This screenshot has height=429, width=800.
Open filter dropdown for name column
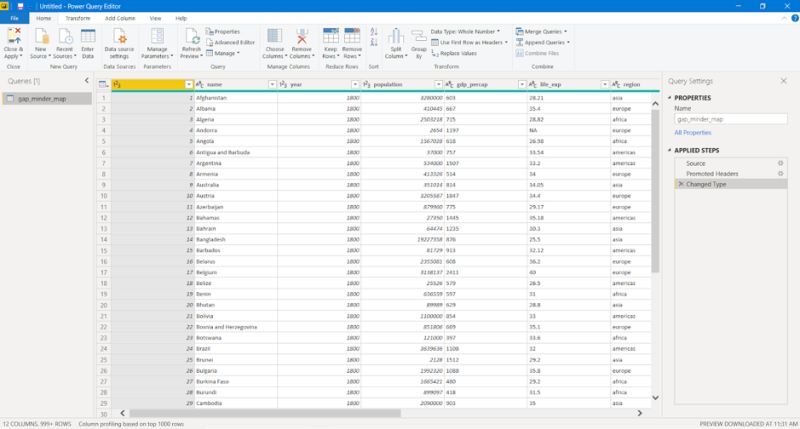pyautogui.click(x=272, y=84)
